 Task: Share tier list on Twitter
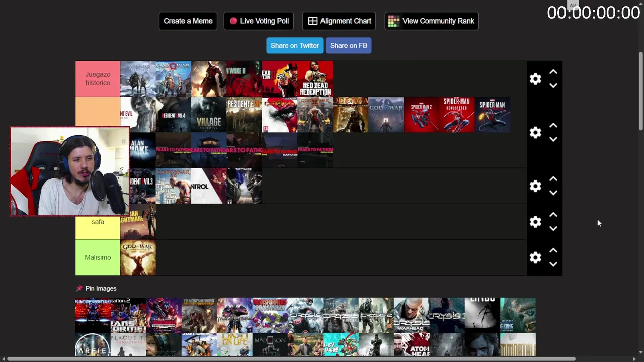coord(295,45)
